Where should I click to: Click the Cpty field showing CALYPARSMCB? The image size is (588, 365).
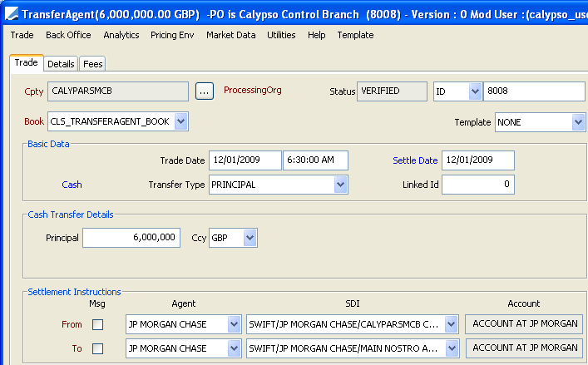coord(118,91)
